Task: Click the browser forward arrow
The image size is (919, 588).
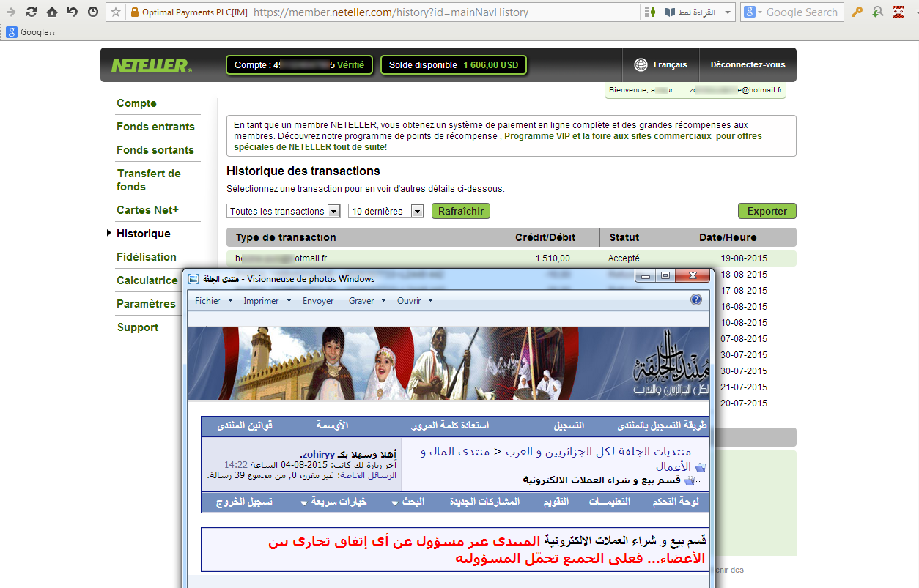Action: [11, 12]
